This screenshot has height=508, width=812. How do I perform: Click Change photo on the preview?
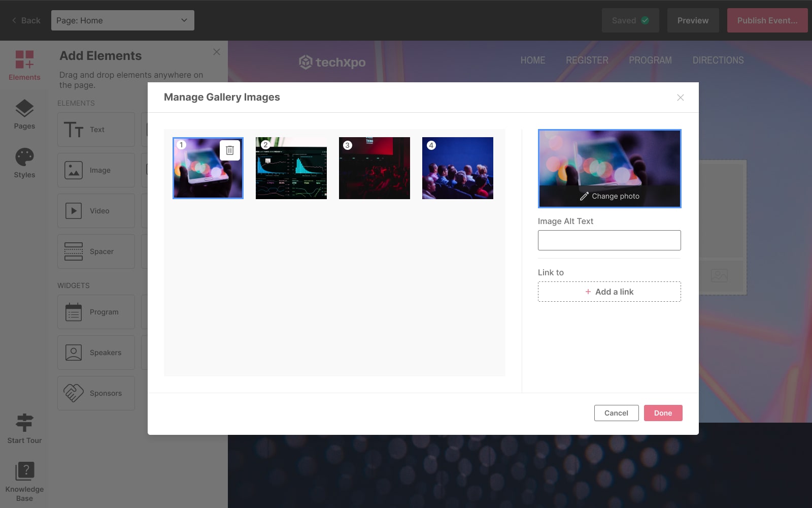coord(610,196)
